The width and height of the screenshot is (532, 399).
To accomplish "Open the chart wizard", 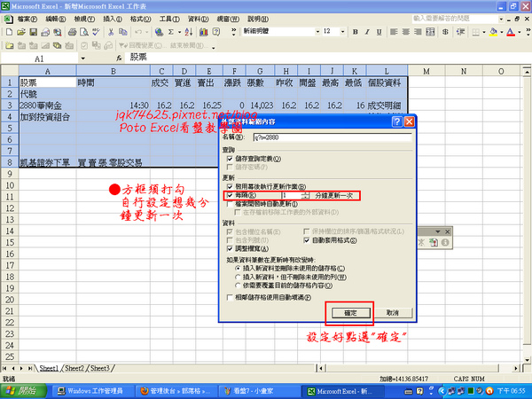I will point(204,32).
